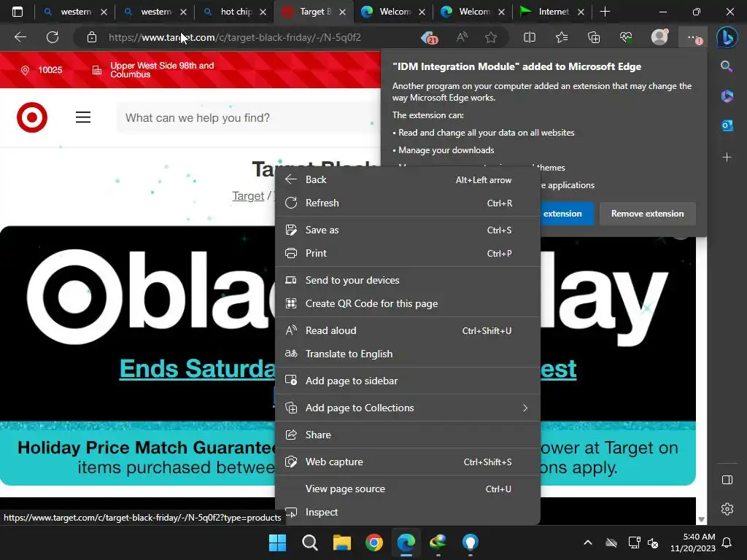Add this page to favorites with the star icon
This screenshot has width=747, height=560.
tap(491, 37)
